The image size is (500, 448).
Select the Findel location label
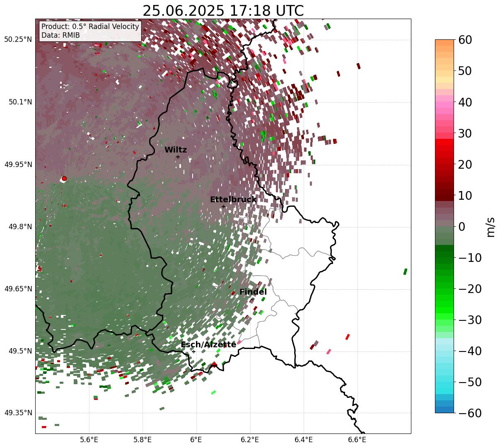[253, 292]
